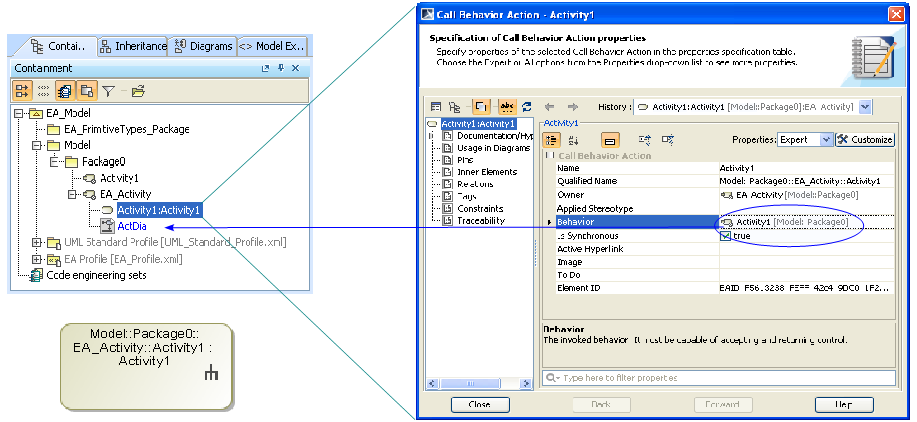
Task: Click the dotted grid icon in Containment toolbar
Action: pyautogui.click(x=43, y=91)
